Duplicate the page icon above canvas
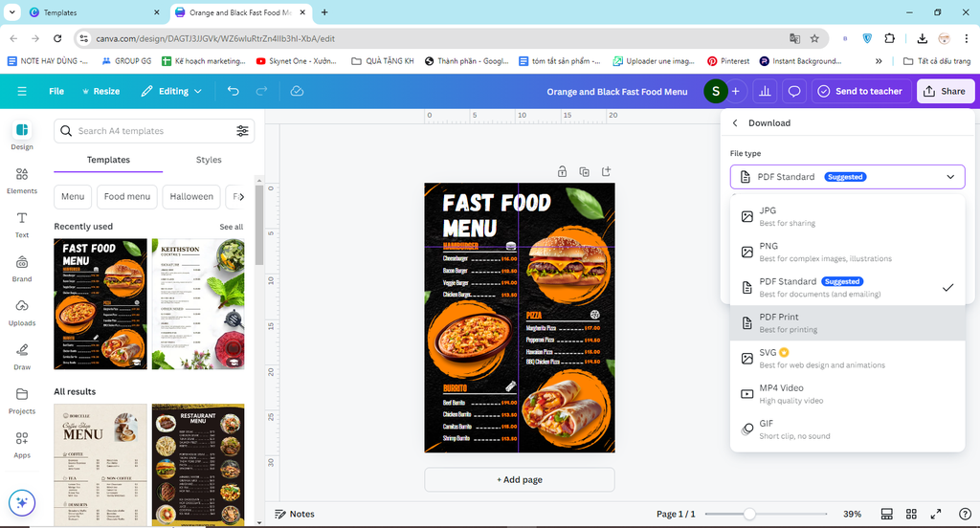This screenshot has height=528, width=980. pos(585,171)
